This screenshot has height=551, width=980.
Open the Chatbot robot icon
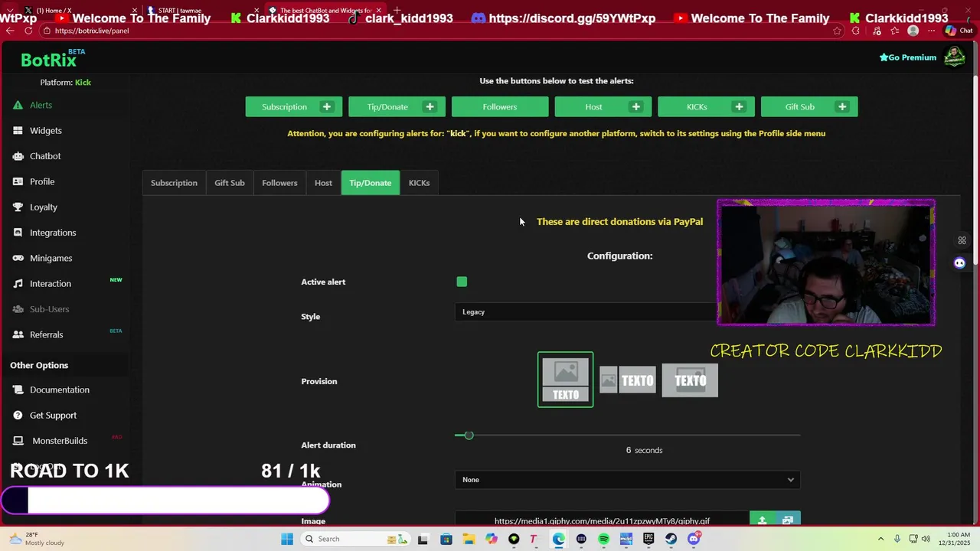(18, 156)
